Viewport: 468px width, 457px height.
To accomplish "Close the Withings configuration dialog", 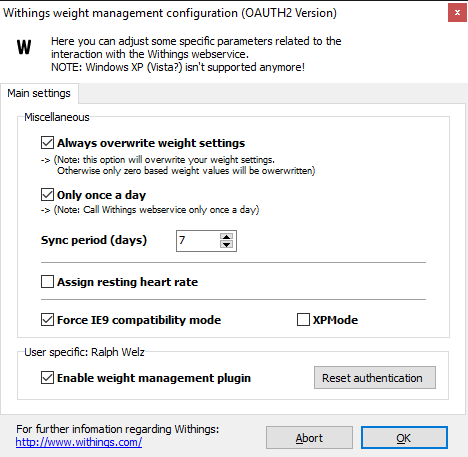I will coord(457,13).
